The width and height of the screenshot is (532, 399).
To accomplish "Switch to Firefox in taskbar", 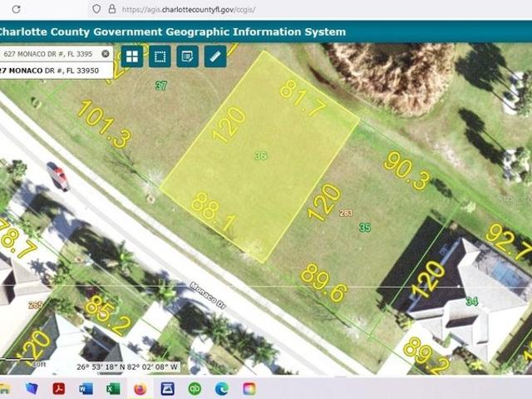I will pyautogui.click(x=140, y=388).
